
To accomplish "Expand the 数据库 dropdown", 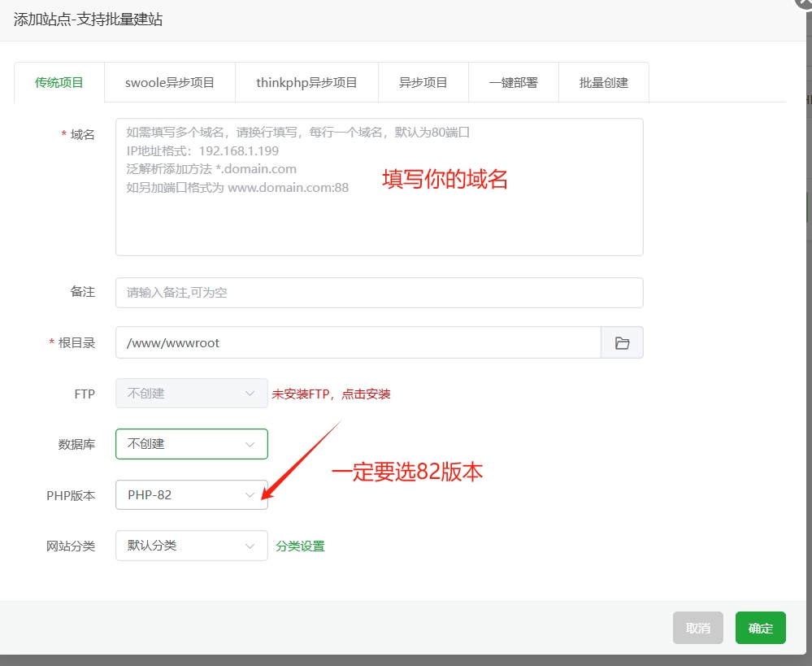I will [191, 444].
